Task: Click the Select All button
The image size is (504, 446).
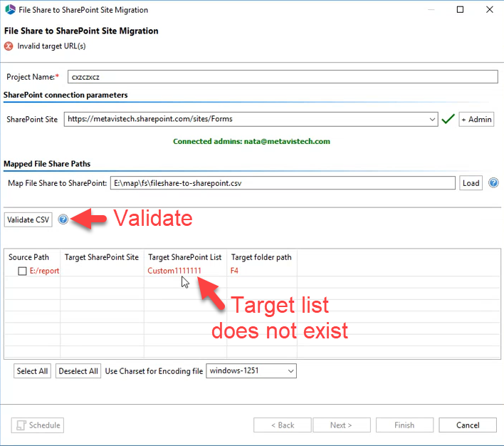Action: 32,371
